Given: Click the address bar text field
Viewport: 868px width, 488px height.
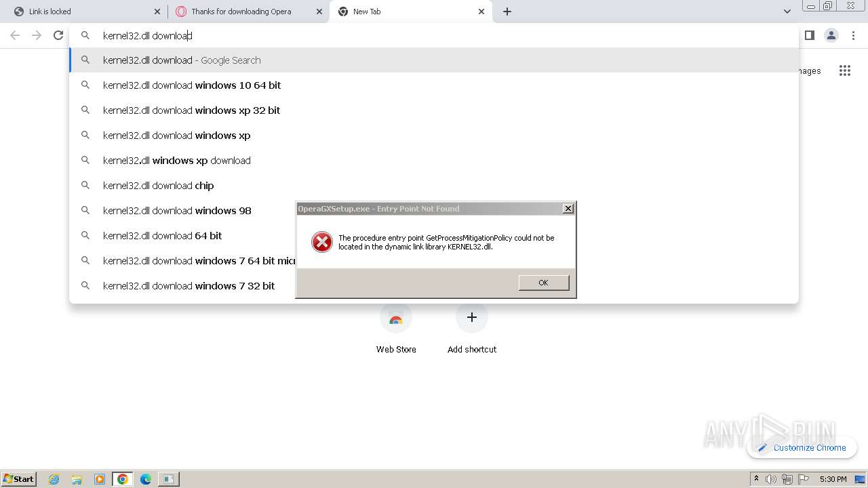Looking at the screenshot, I should (x=434, y=35).
